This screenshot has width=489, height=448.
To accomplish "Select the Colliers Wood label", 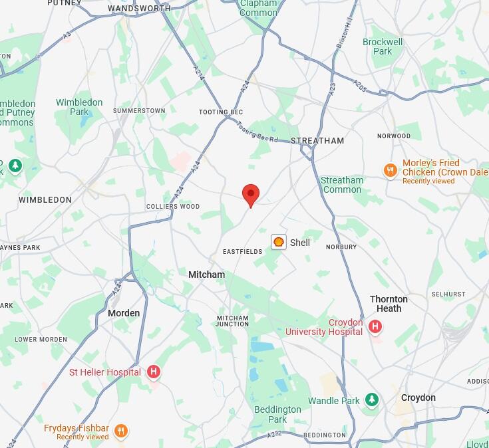I will (x=173, y=207).
